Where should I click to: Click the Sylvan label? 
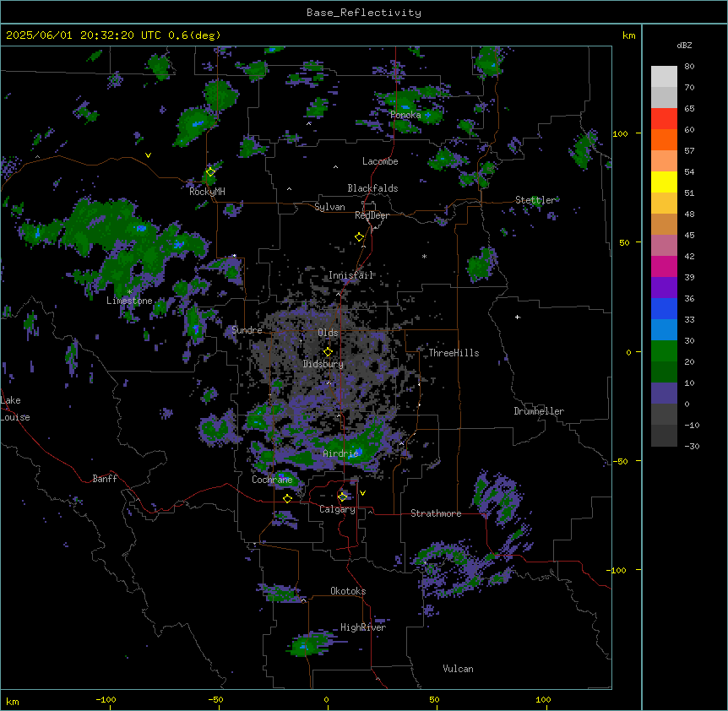329,207
